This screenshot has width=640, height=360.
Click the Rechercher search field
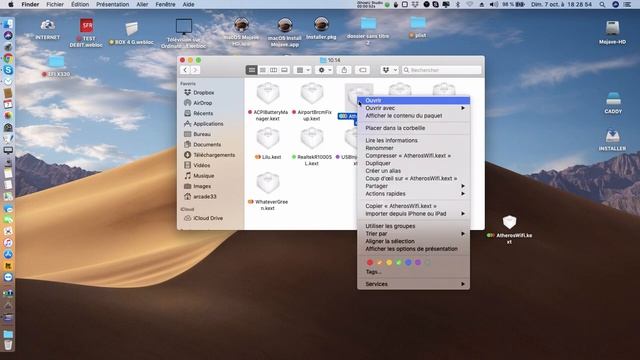(442, 70)
